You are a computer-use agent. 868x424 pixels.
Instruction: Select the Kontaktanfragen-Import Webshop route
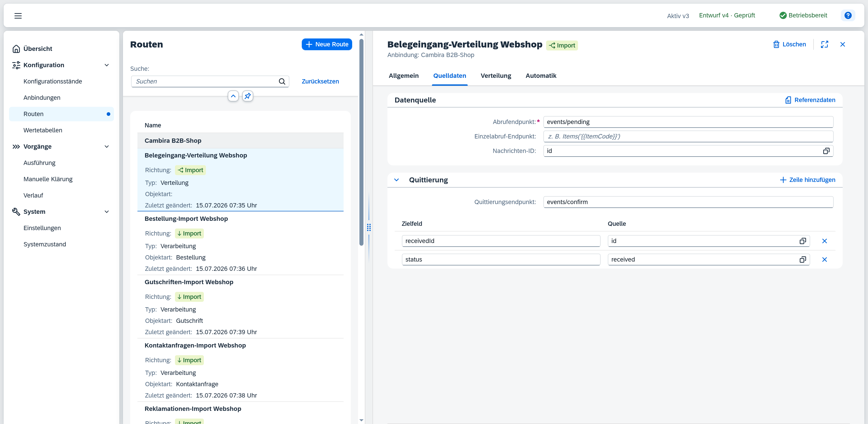pyautogui.click(x=240, y=370)
